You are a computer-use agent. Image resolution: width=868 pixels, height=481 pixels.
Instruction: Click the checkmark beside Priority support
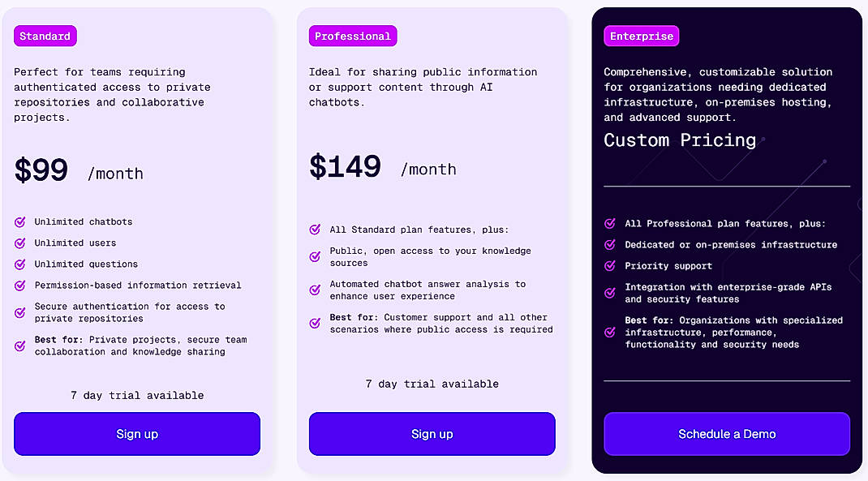click(609, 265)
